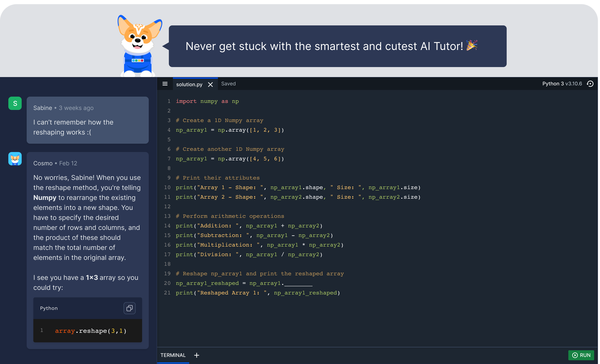Screen dimensions: 600x364
Task: Click line number 14 in the gutter
Action: pyautogui.click(x=167, y=226)
